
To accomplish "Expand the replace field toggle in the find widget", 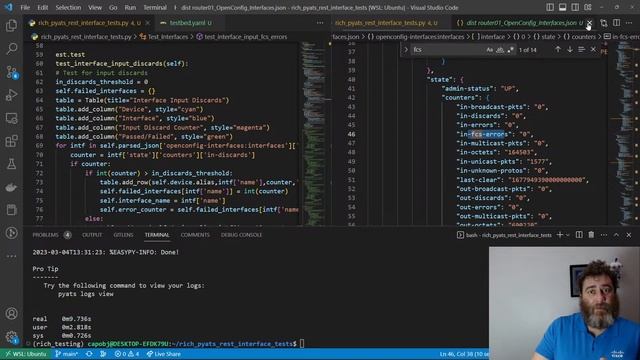I will (x=406, y=49).
